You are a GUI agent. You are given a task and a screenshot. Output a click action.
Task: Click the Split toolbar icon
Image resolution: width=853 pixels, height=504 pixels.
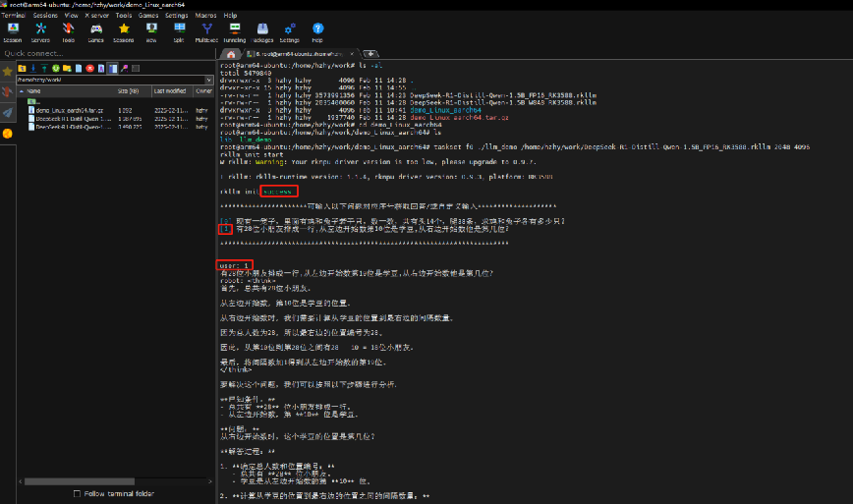[179, 32]
